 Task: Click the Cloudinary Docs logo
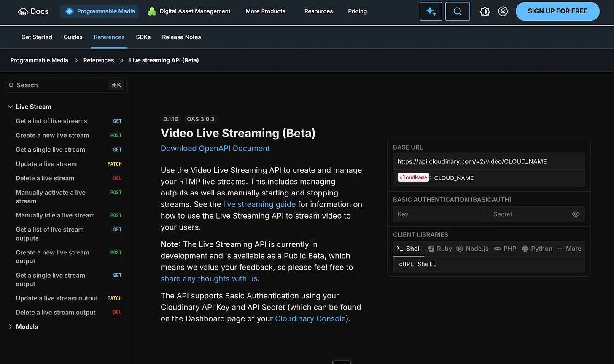(33, 11)
